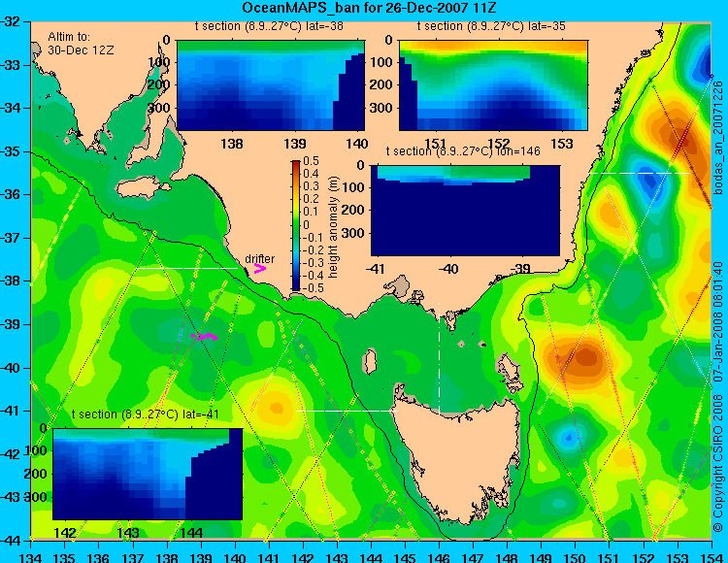The height and width of the screenshot is (563, 728).
Task: Click the magenta drifter arrow beside the legend label
Action: [259, 268]
